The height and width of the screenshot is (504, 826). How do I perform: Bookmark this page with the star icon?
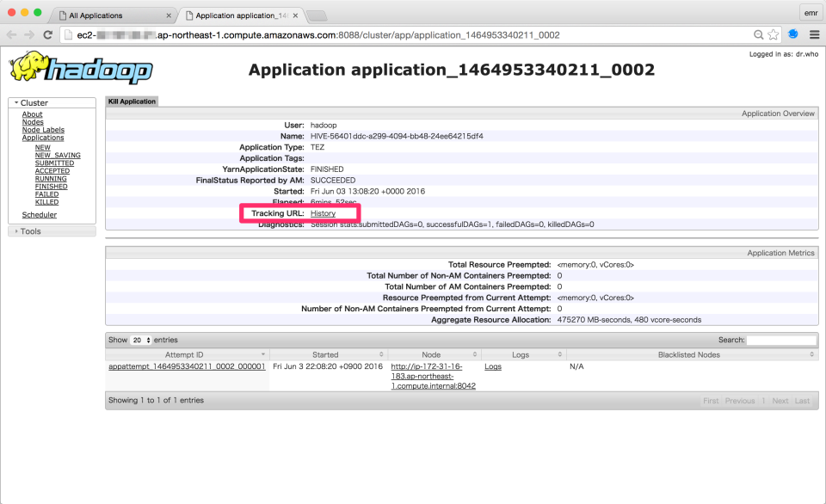click(x=774, y=34)
